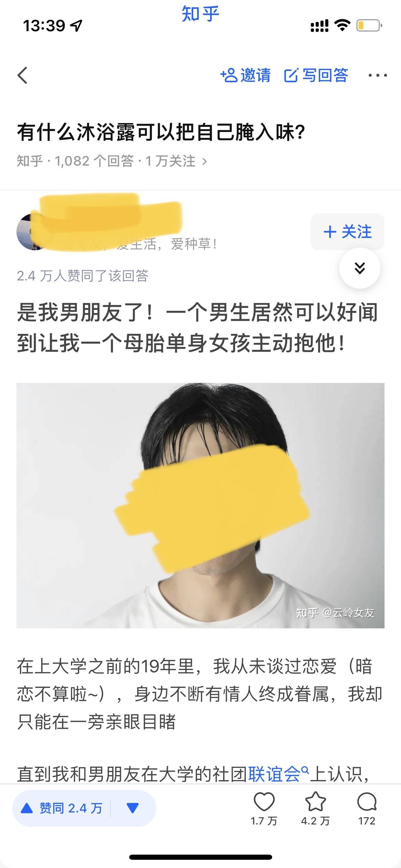Open comments via speech bubble icon
The height and width of the screenshot is (868, 401).
click(x=367, y=801)
